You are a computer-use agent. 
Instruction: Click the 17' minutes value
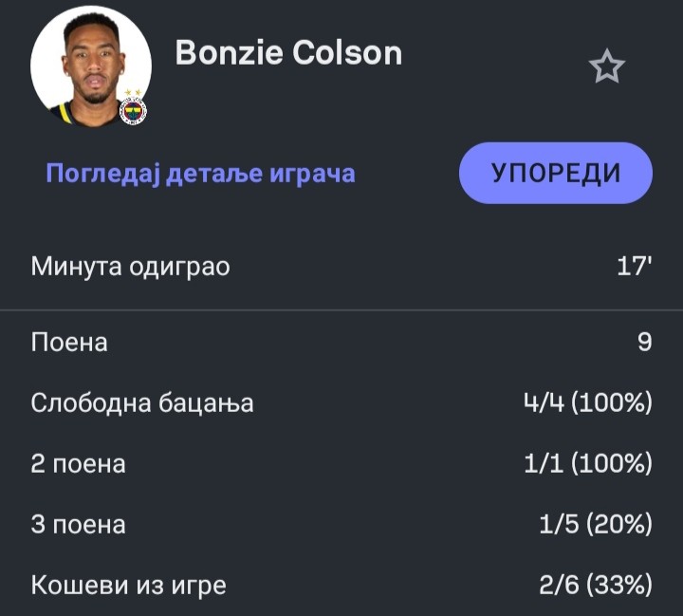click(635, 267)
